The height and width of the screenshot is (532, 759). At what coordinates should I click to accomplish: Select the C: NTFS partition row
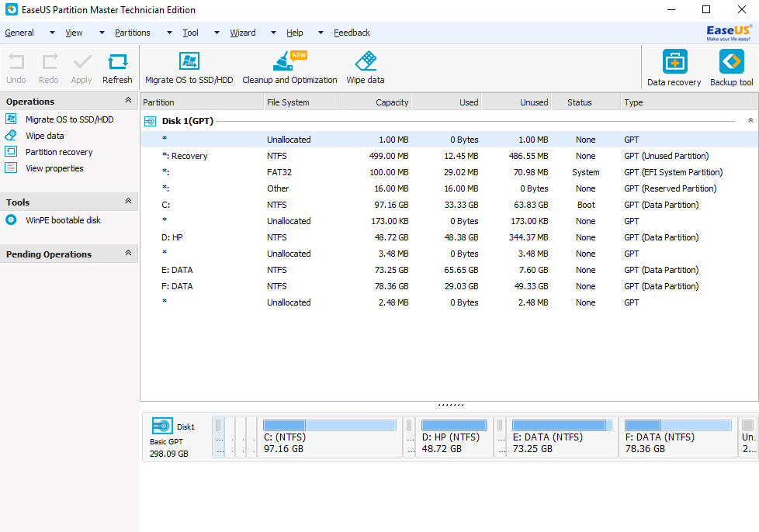click(449, 205)
